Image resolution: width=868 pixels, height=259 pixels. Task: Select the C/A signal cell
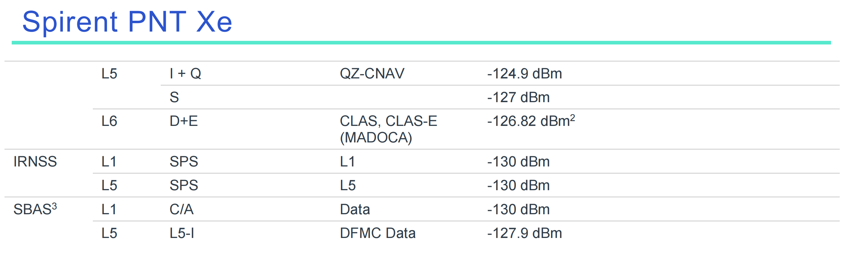[181, 209]
